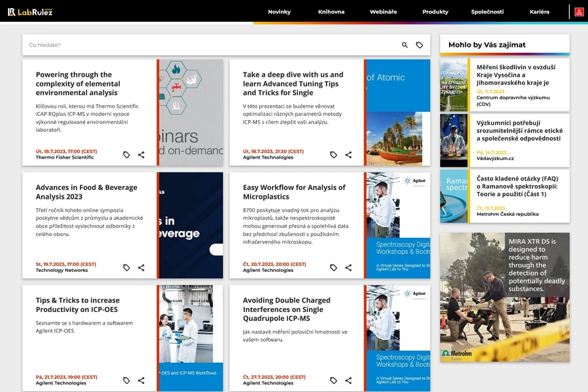Click 'Technology Networks' company name
Image resolution: width=588 pixels, height=392 pixels.
click(62, 270)
